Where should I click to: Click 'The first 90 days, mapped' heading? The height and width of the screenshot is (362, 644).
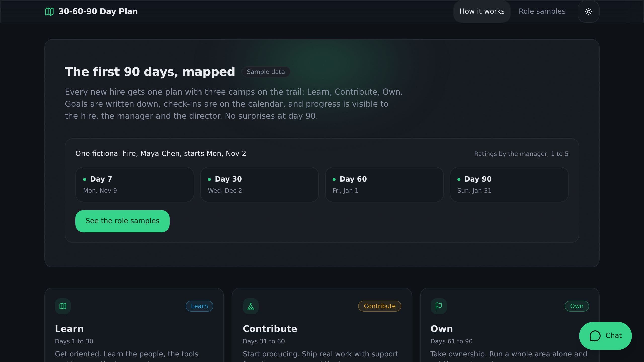click(150, 72)
